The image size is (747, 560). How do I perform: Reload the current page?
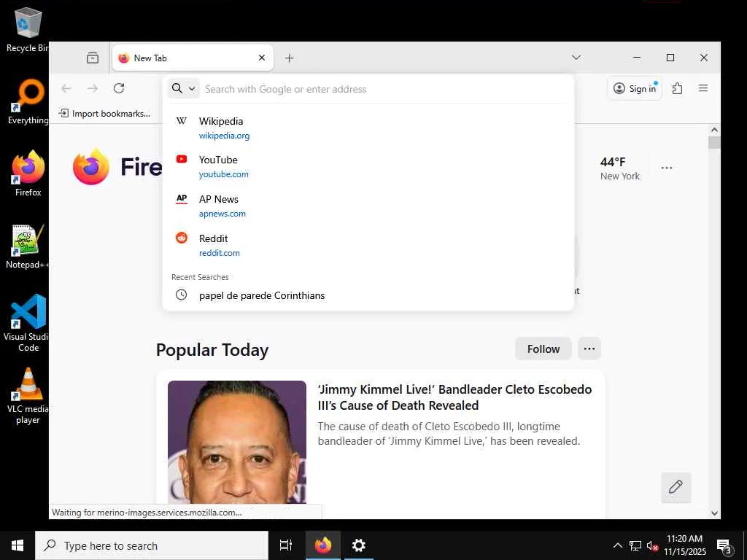pos(119,88)
